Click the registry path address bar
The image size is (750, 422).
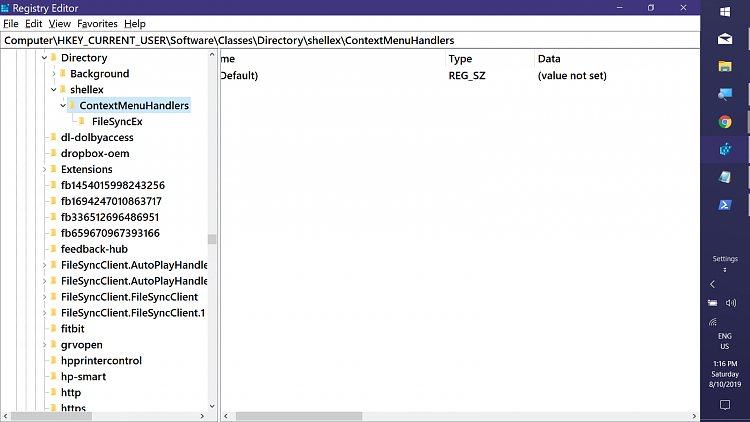point(350,40)
